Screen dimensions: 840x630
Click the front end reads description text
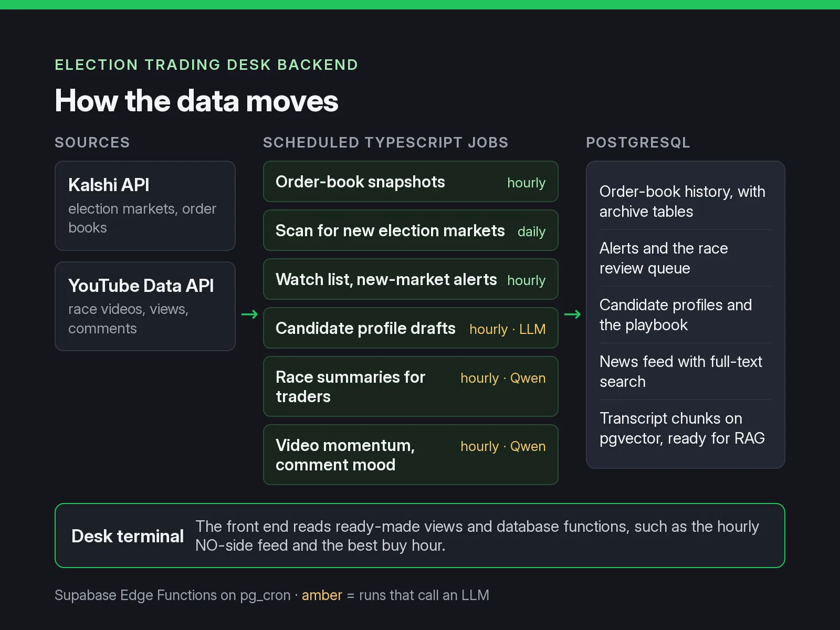(477, 536)
